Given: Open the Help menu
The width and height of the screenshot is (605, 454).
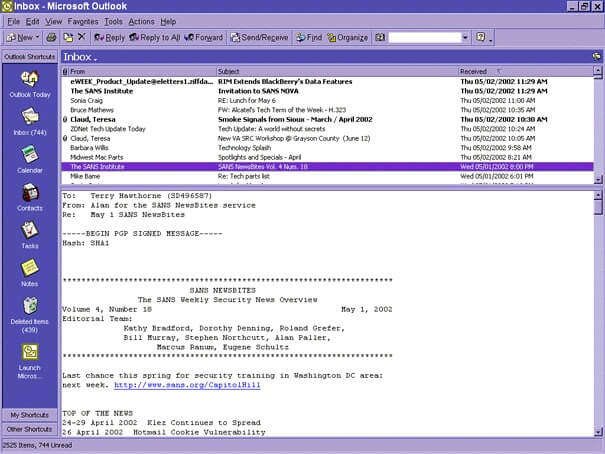Looking at the screenshot, I should [x=168, y=22].
